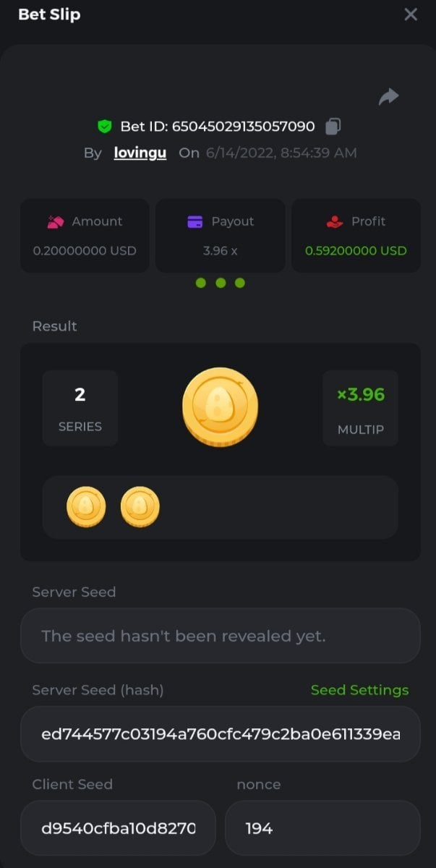Click the Client Seed field
436x868 pixels.
coord(118,828)
